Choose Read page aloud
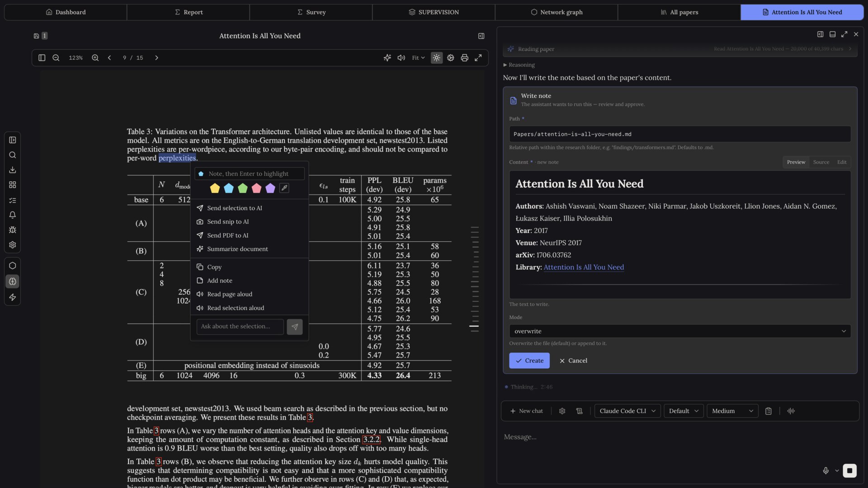The width and height of the screenshot is (868, 488). [250, 294]
